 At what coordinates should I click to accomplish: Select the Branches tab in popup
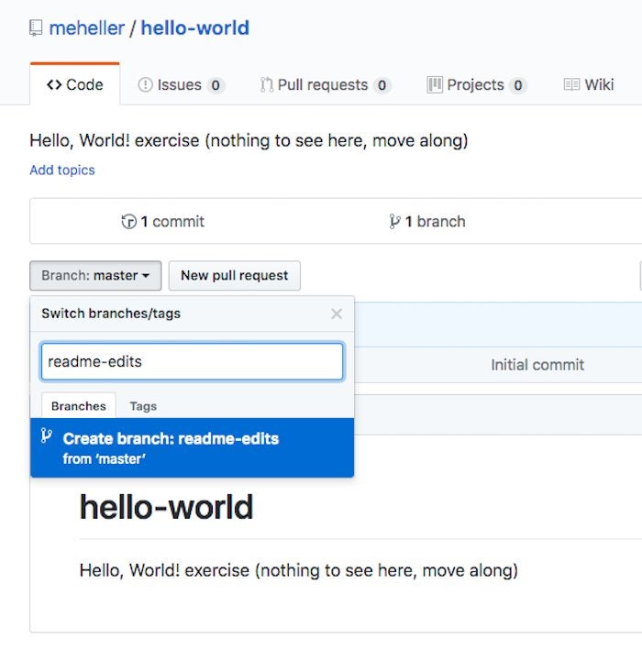(79, 405)
